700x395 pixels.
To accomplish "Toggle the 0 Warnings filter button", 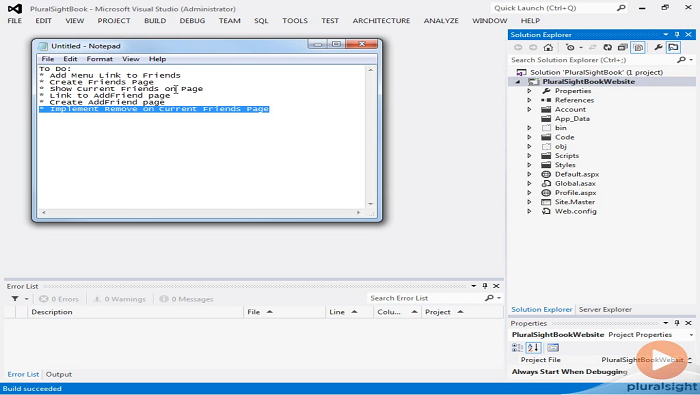I will pos(120,299).
